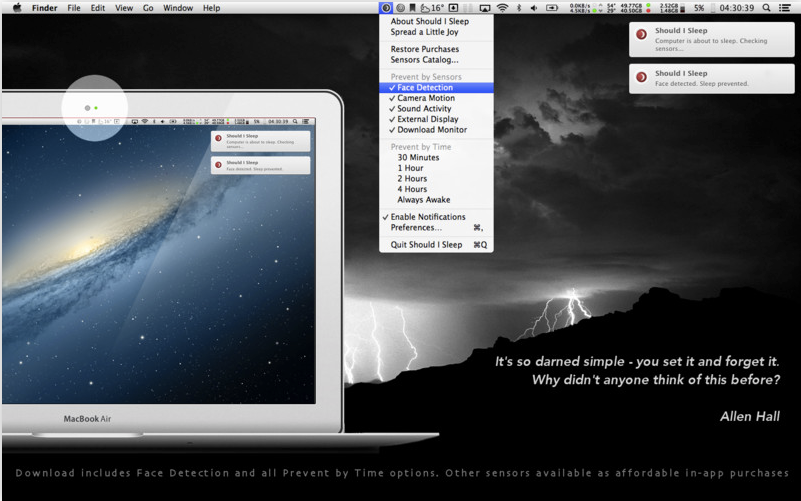Click the bookmark-shaped menu bar icon
801x501 pixels.
tap(412, 8)
